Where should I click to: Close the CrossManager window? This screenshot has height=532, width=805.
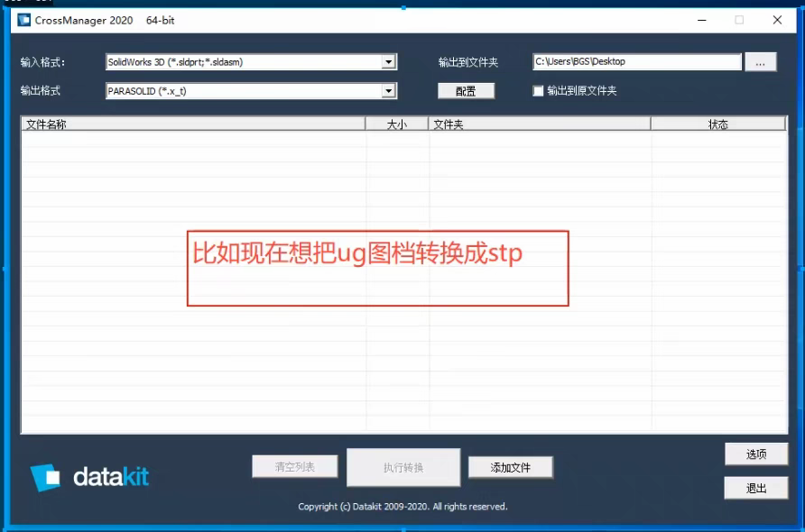[x=777, y=20]
